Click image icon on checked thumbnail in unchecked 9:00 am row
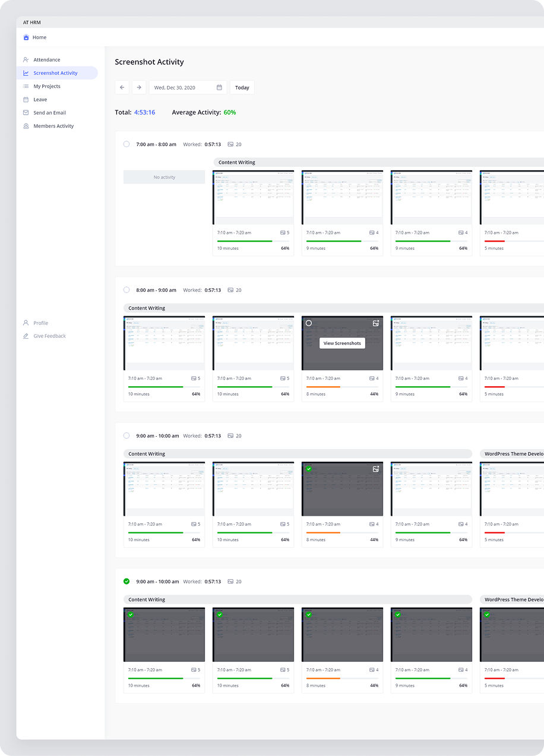 pos(376,469)
